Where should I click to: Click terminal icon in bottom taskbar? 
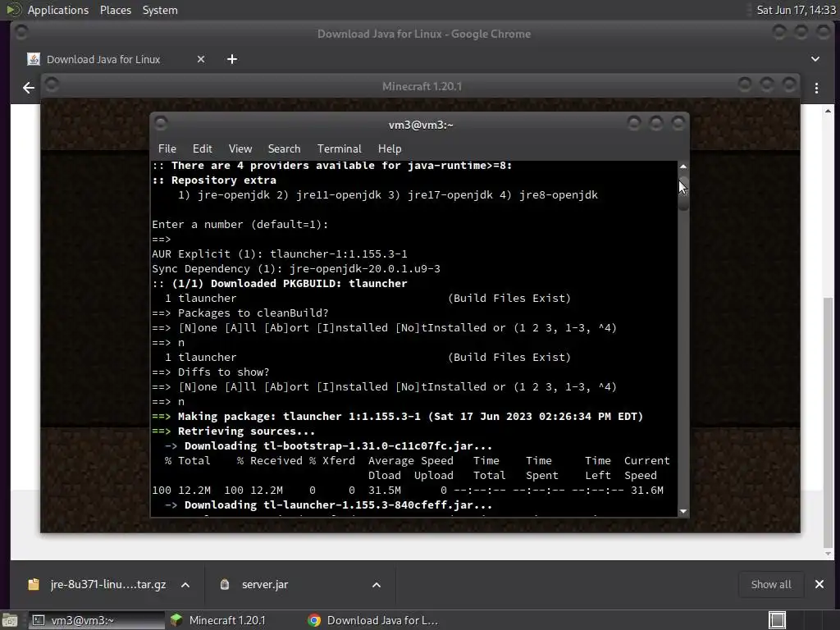tap(39, 620)
